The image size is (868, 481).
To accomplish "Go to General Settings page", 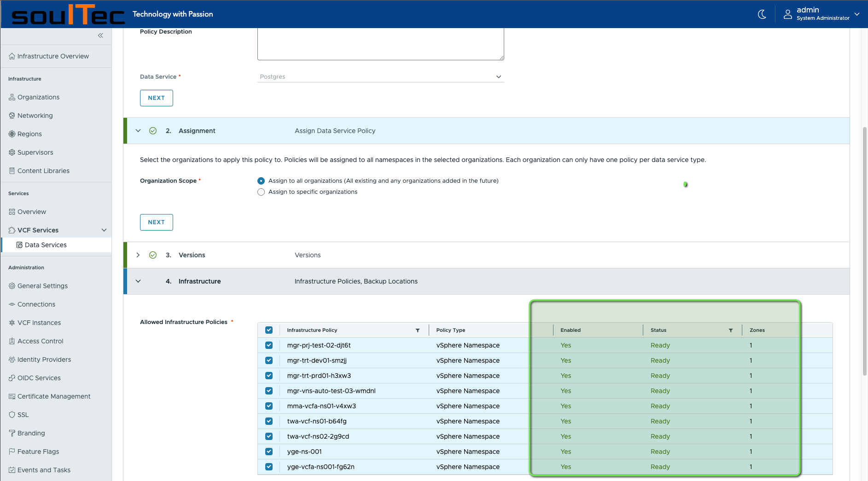I will (x=42, y=286).
